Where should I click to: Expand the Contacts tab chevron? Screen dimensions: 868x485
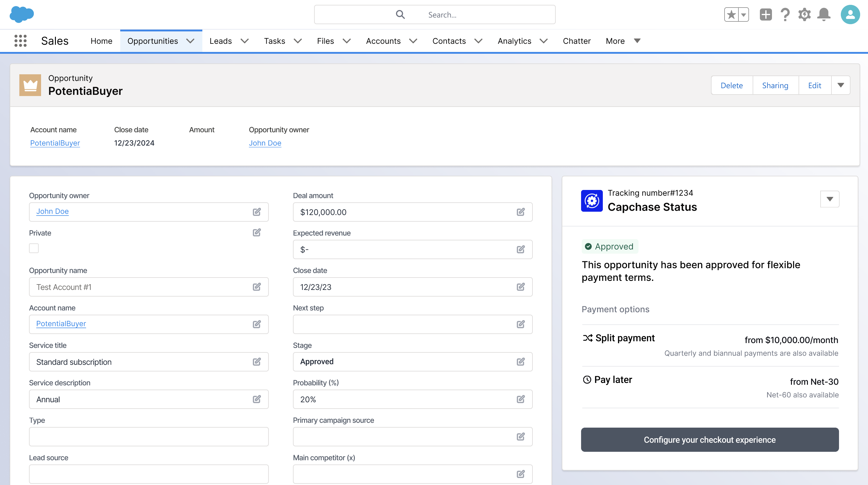pyautogui.click(x=478, y=41)
